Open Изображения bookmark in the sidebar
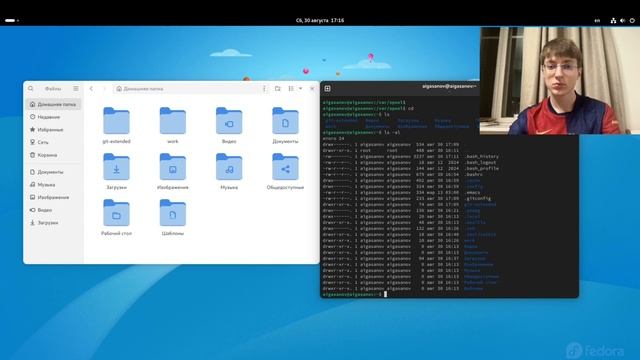The image size is (640, 360). 53,198
